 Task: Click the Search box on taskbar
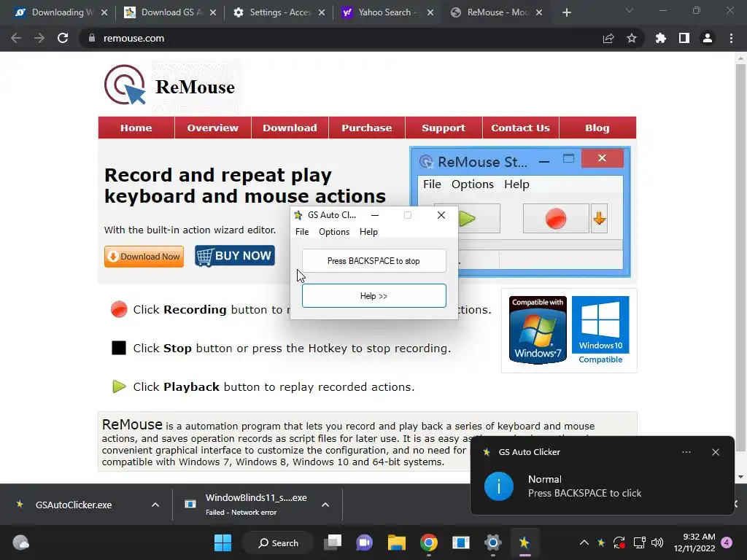point(278,542)
